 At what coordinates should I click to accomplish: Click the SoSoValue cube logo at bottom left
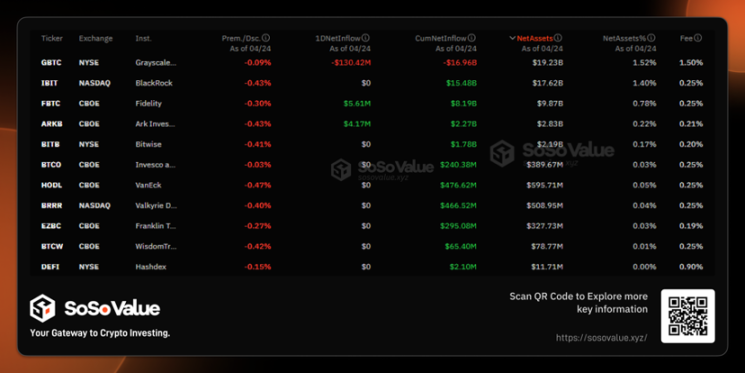pyautogui.click(x=43, y=307)
